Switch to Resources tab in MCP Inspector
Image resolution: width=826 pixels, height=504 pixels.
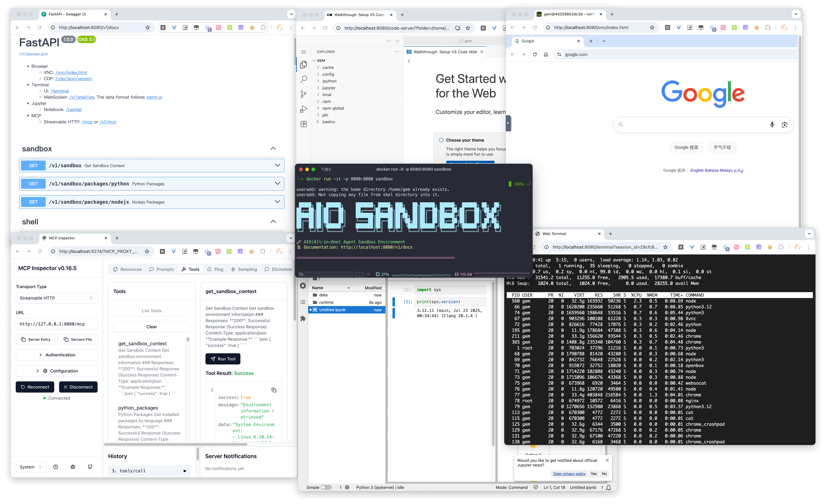(127, 269)
